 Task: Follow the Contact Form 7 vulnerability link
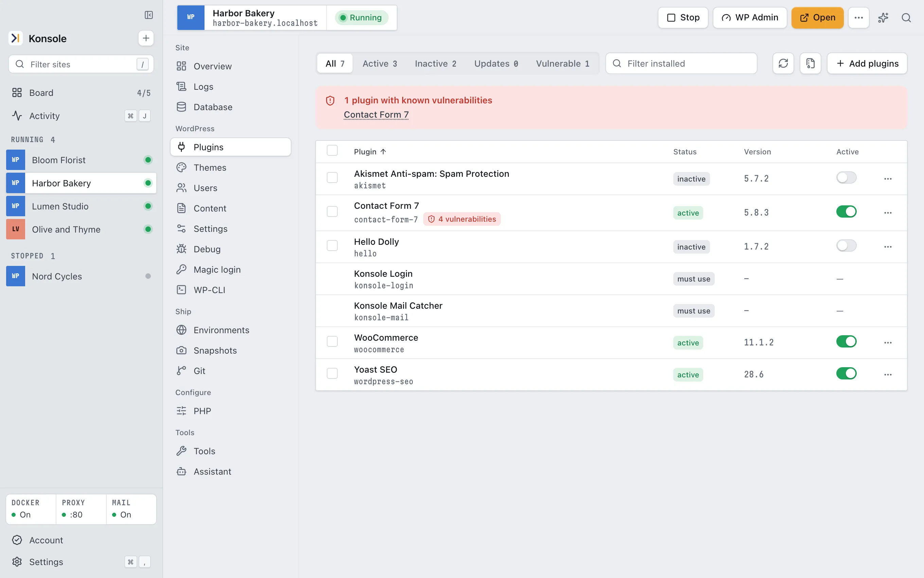point(376,115)
